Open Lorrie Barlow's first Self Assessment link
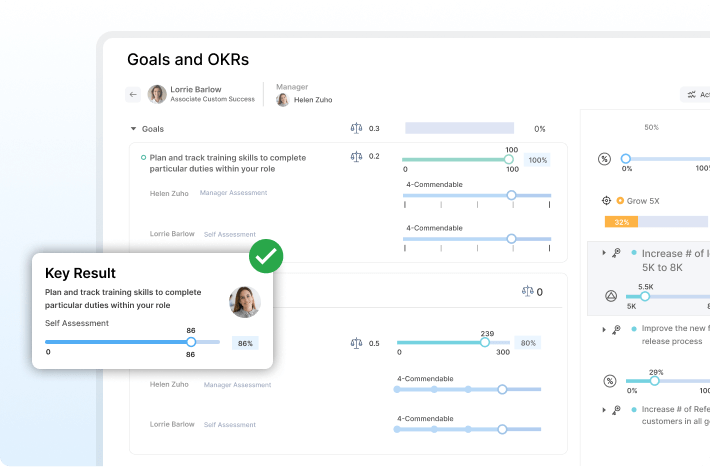Viewport: 710px width, 467px height. click(230, 234)
